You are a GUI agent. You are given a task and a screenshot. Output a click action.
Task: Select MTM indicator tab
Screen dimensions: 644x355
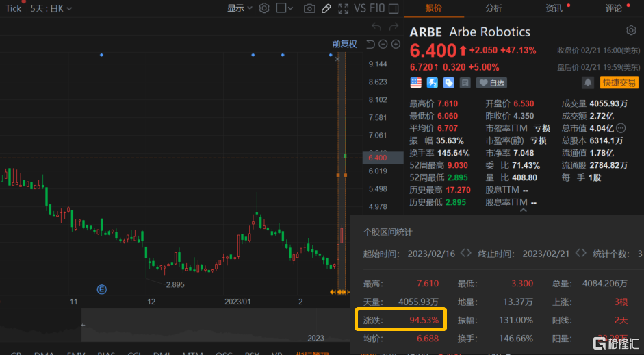coord(192,353)
